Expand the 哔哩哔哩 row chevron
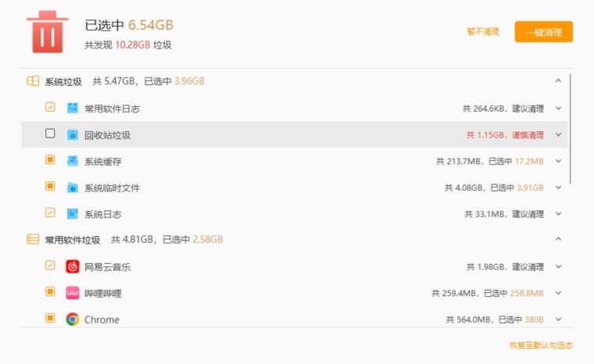This screenshot has width=594, height=364. point(558,293)
